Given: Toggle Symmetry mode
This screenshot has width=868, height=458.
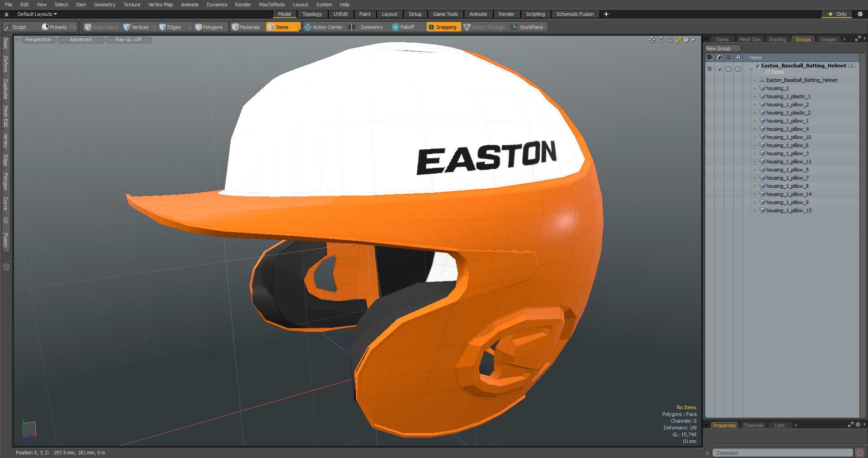Looking at the screenshot, I should 367,27.
